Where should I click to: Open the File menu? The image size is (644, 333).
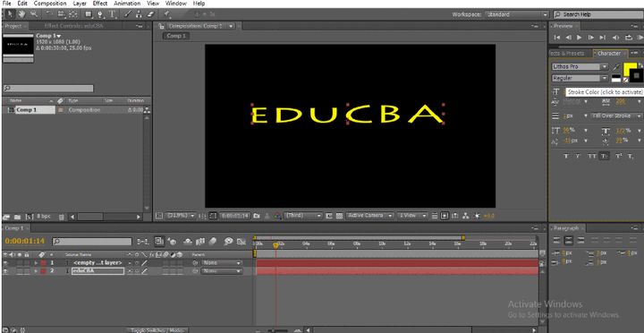pyautogui.click(x=6, y=4)
